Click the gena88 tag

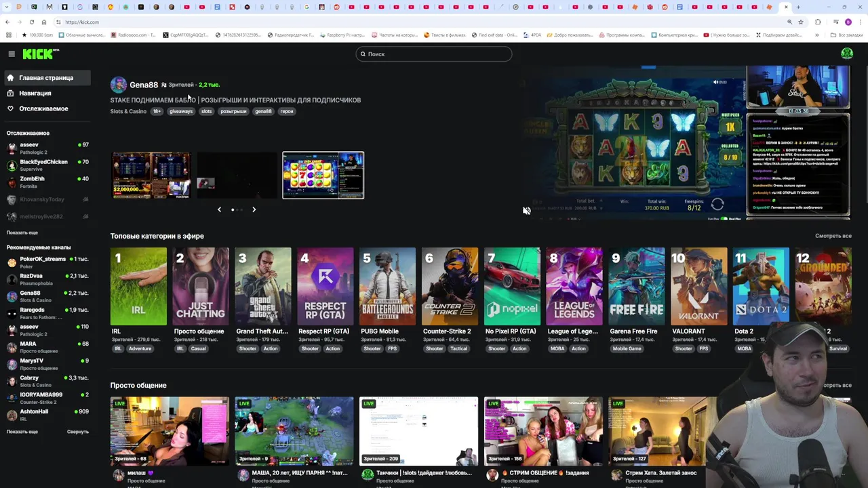tap(263, 111)
